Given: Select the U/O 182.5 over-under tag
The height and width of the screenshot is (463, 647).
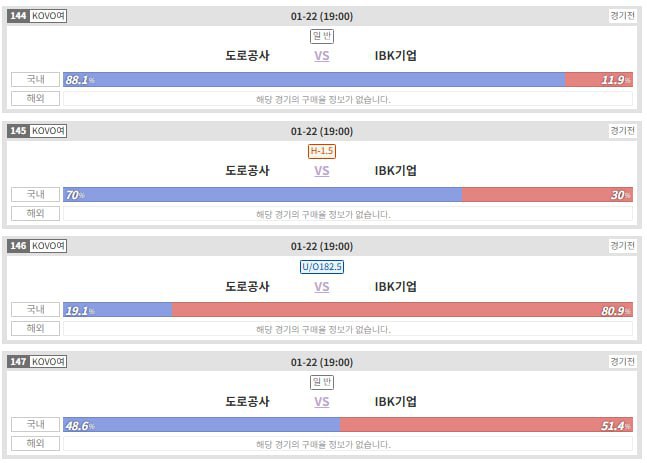Looking at the screenshot, I should (x=322, y=267).
